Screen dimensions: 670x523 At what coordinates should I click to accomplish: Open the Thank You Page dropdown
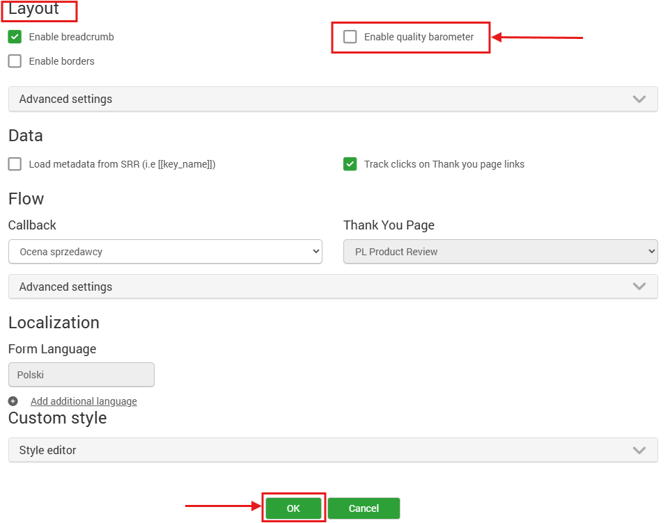pyautogui.click(x=500, y=252)
